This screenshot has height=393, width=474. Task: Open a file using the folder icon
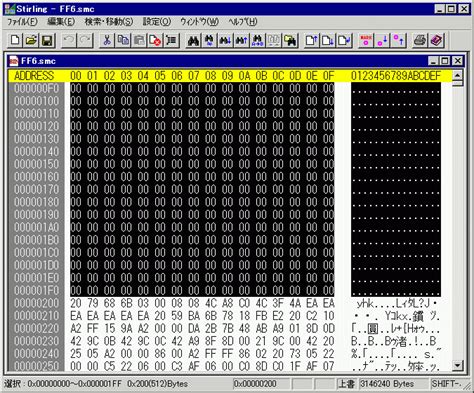31,40
